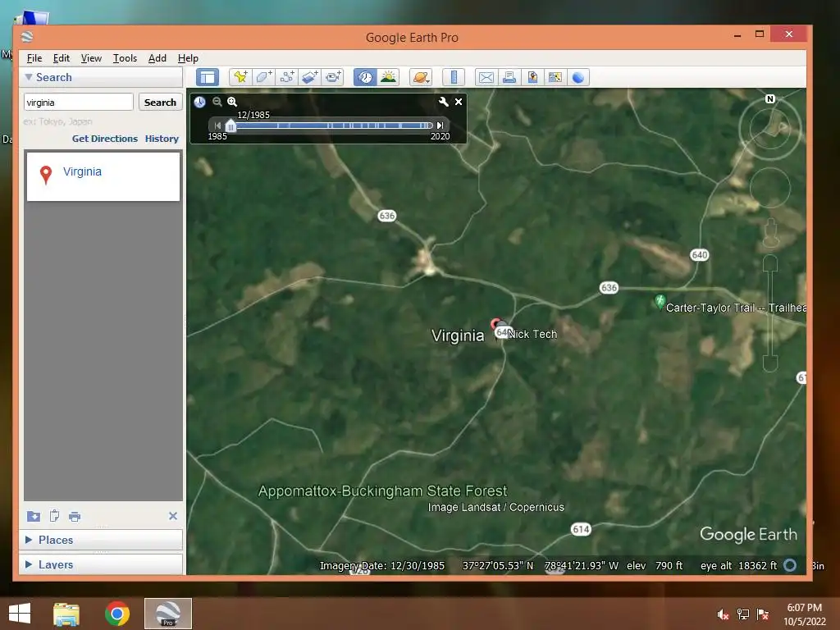Click the Carter-Taylor Trail green marker
The image size is (840, 630).
(x=660, y=301)
